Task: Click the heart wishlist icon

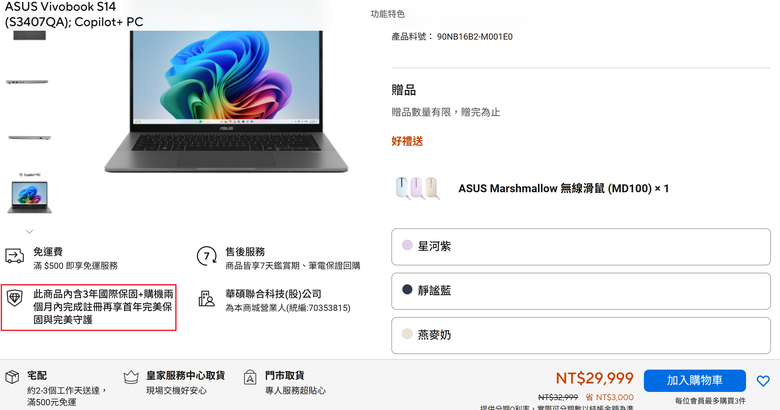Action: point(763,381)
